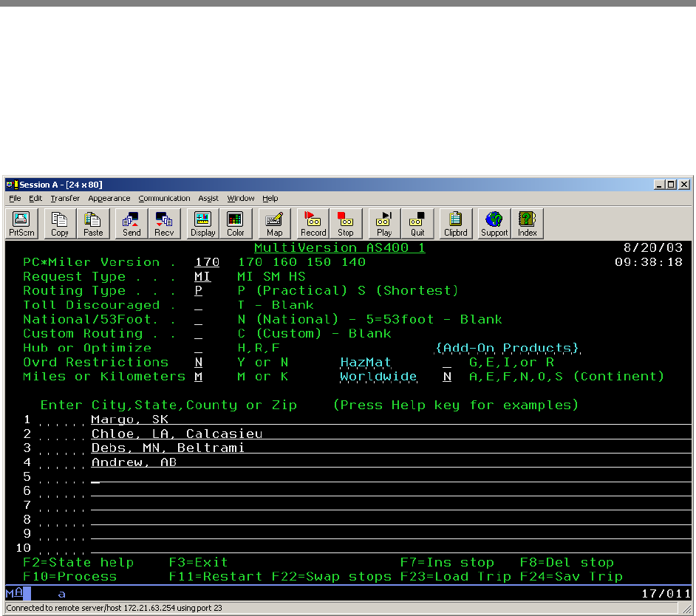Click the PrtScrn toolbar icon
696x616 pixels.
click(x=21, y=224)
